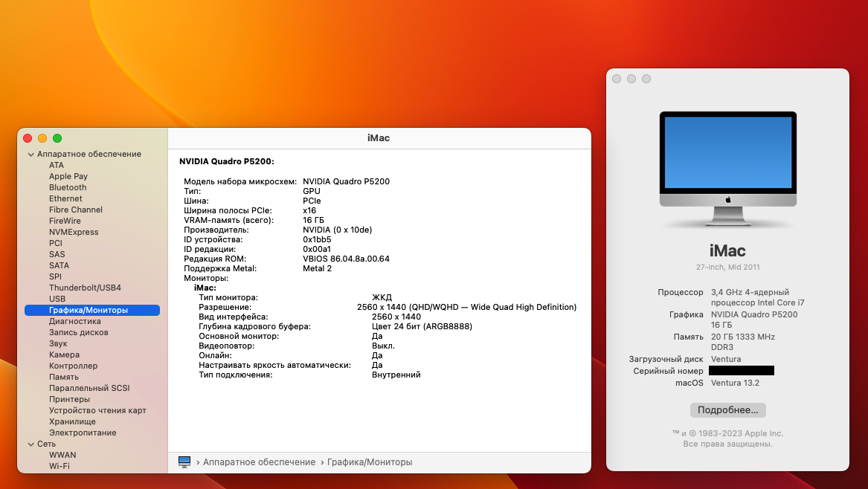Select ATA in the sidebar
Viewport: 868px width, 489px height.
(57, 165)
